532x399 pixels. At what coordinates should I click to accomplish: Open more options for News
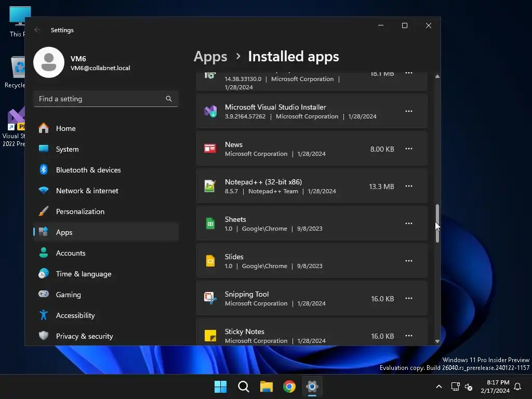(x=409, y=149)
